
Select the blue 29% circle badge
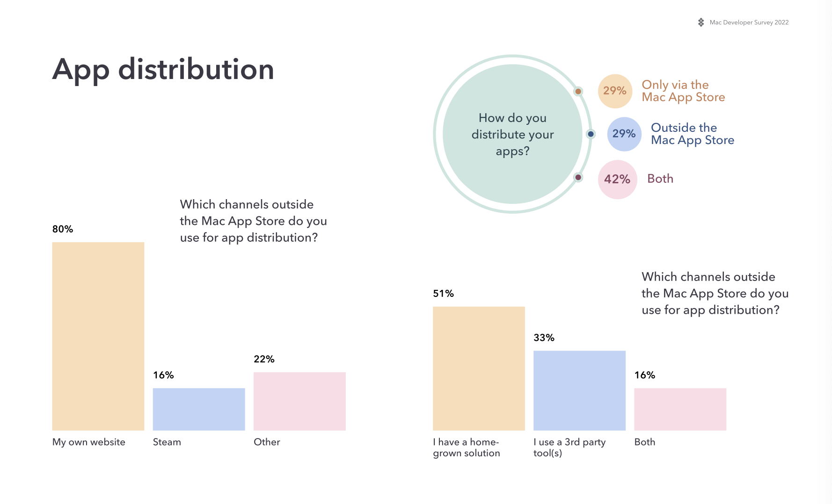pyautogui.click(x=624, y=134)
